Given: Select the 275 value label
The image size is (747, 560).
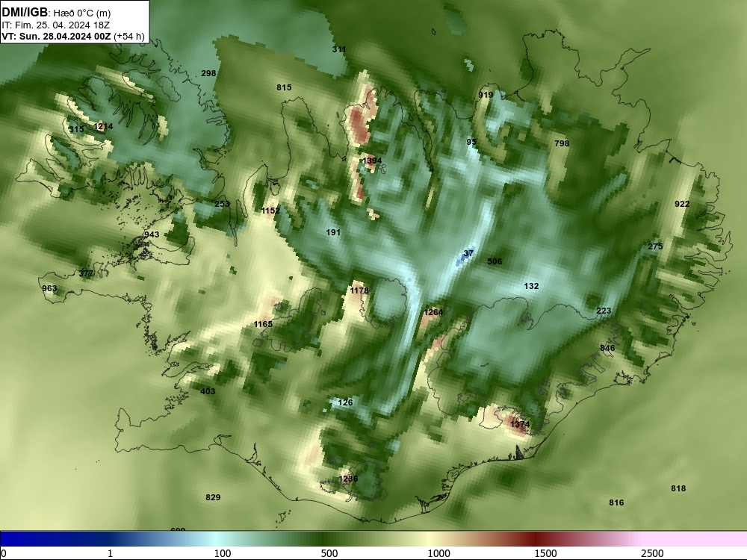Looking at the screenshot, I should [x=656, y=246].
